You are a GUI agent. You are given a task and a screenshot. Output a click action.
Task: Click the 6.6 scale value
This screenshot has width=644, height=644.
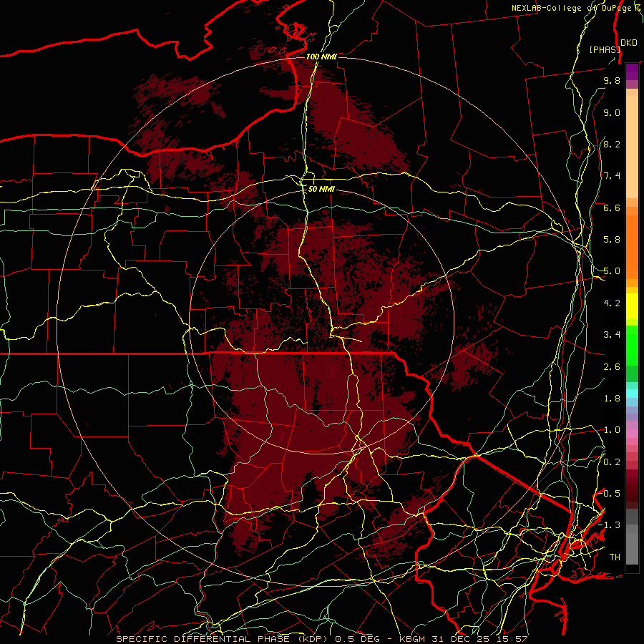point(612,208)
